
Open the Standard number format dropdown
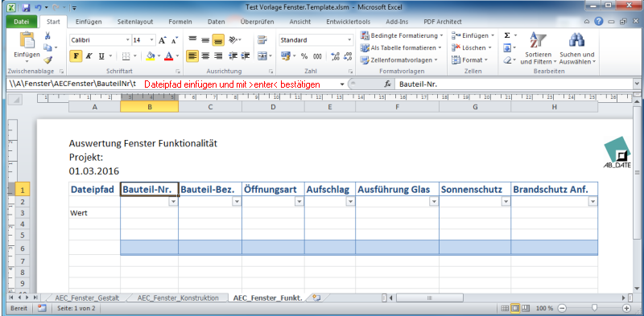[x=349, y=40]
